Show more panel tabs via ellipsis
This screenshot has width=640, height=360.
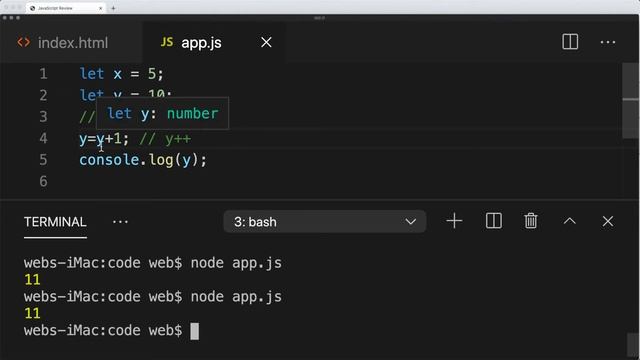120,222
